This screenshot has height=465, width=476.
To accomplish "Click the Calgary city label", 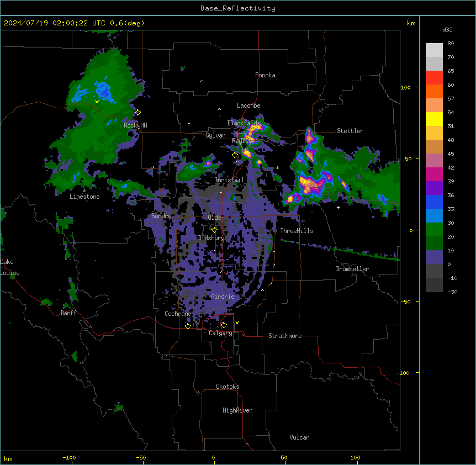I will [x=220, y=333].
